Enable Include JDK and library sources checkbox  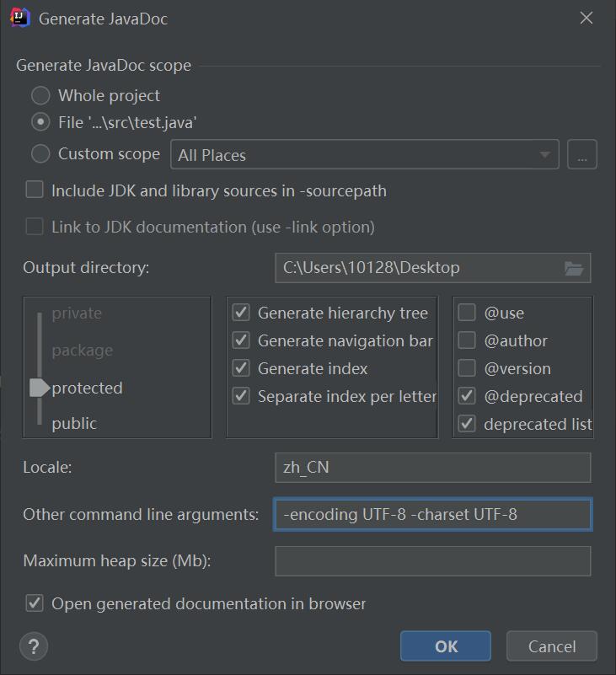(x=35, y=190)
